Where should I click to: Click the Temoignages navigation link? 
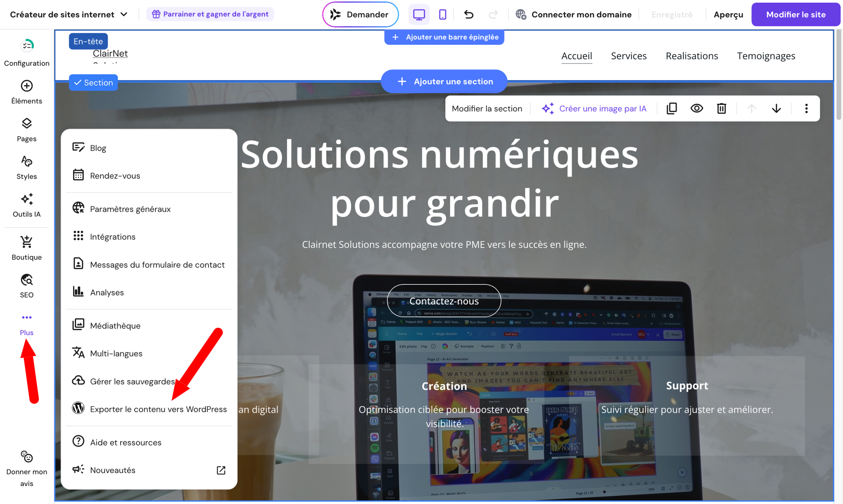pyautogui.click(x=766, y=56)
